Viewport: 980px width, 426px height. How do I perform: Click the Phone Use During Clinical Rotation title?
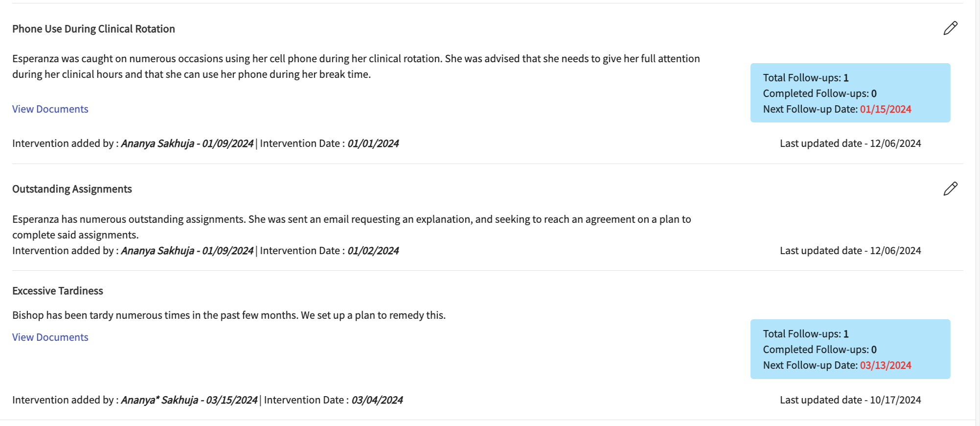pos(93,29)
